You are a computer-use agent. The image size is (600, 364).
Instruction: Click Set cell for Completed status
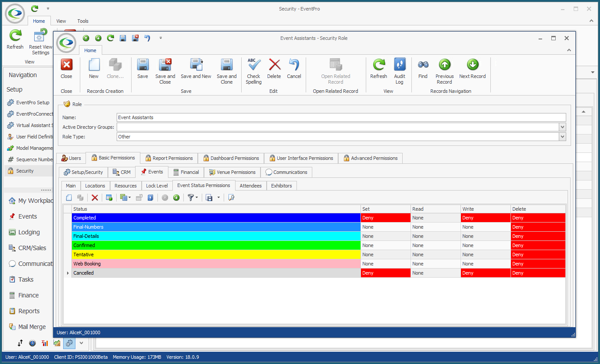pos(386,218)
